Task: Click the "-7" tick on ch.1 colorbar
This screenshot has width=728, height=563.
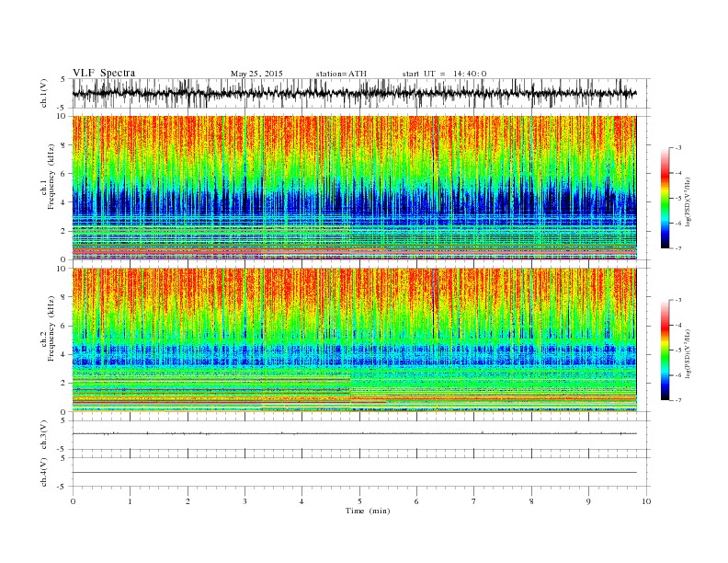Action: click(678, 248)
